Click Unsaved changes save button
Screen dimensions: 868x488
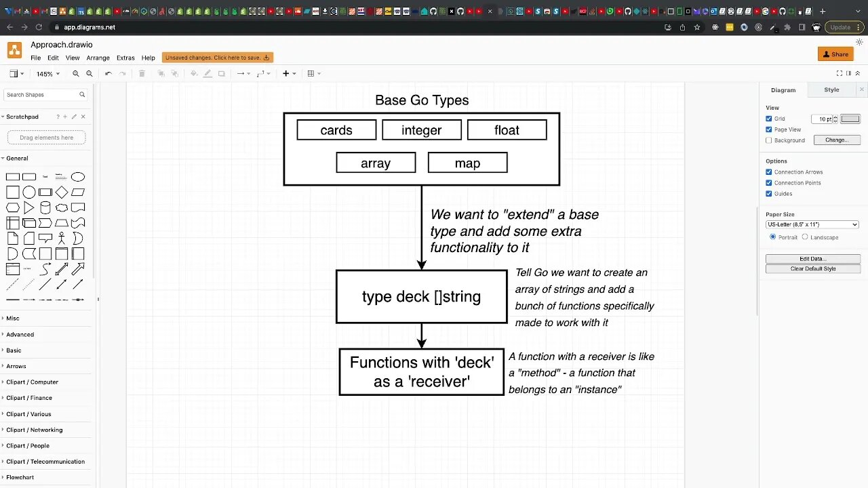pyautogui.click(x=218, y=58)
